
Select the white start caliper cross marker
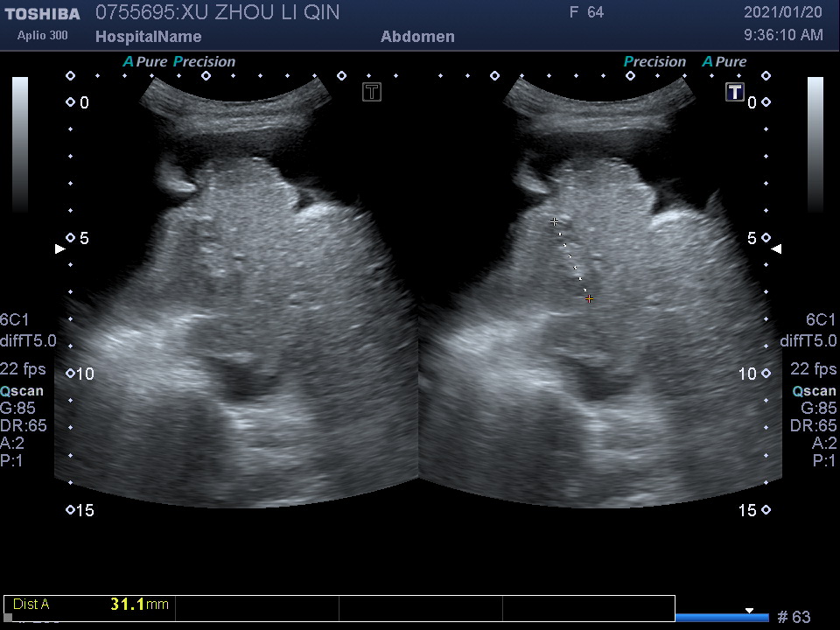pyautogui.click(x=554, y=221)
